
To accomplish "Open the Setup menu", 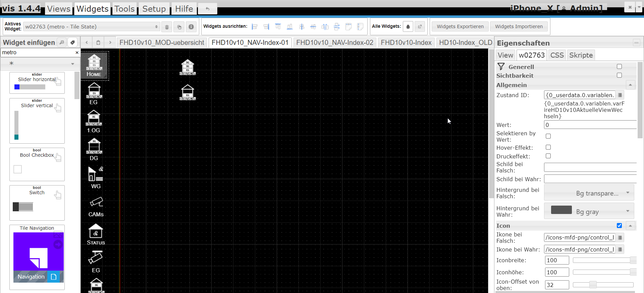I will coord(154,9).
